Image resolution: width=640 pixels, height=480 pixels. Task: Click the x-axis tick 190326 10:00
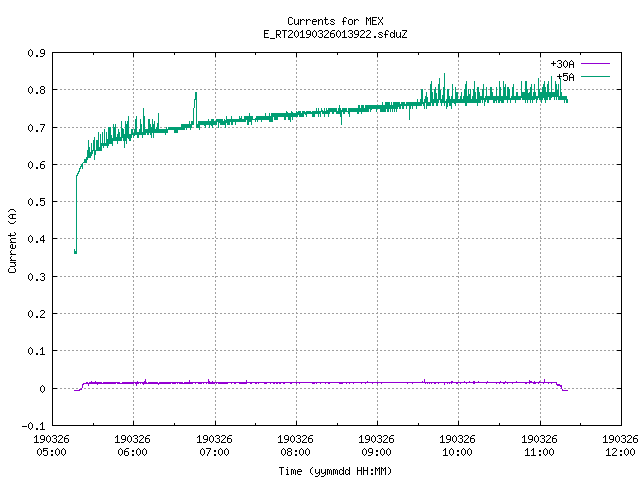click(x=457, y=446)
